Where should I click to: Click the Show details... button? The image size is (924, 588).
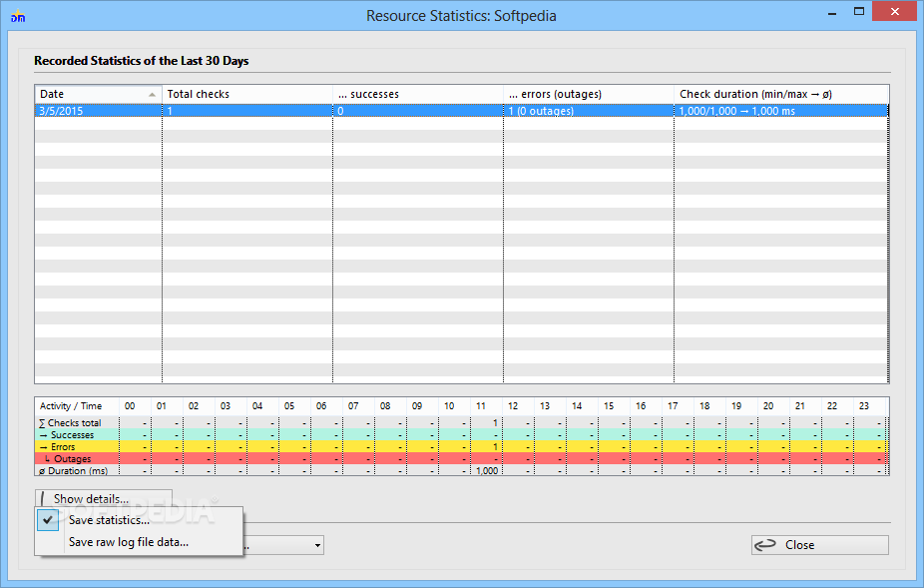pyautogui.click(x=104, y=498)
